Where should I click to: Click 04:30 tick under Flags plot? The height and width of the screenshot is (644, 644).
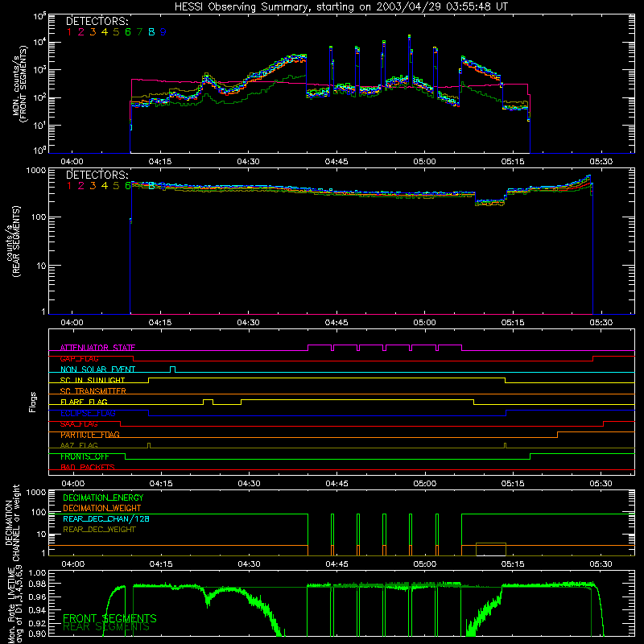tap(249, 484)
